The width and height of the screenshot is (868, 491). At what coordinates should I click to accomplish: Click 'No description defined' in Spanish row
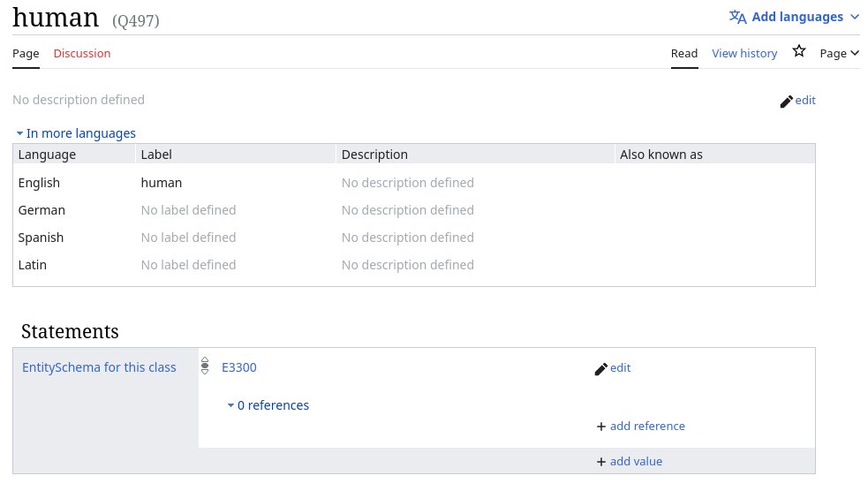(407, 238)
